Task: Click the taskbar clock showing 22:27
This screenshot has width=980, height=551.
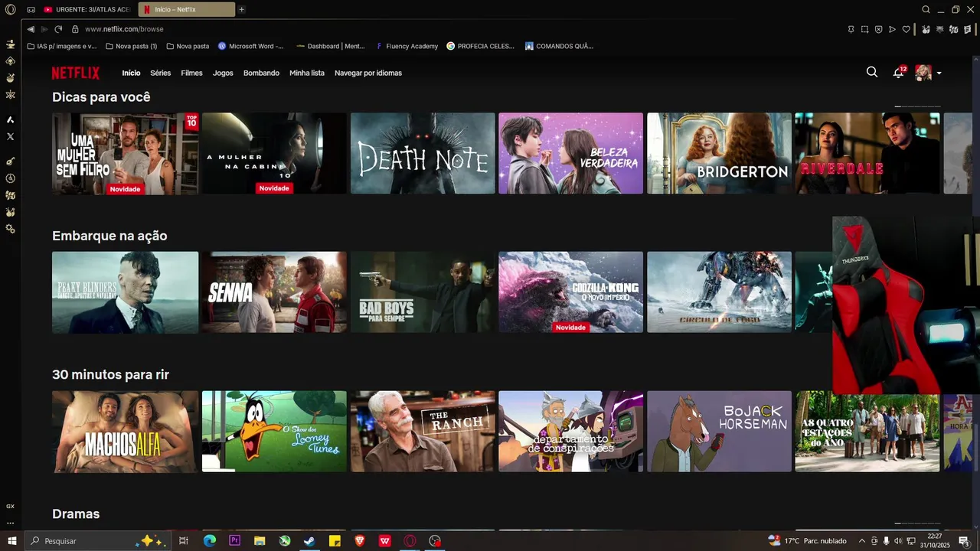Action: tap(935, 541)
